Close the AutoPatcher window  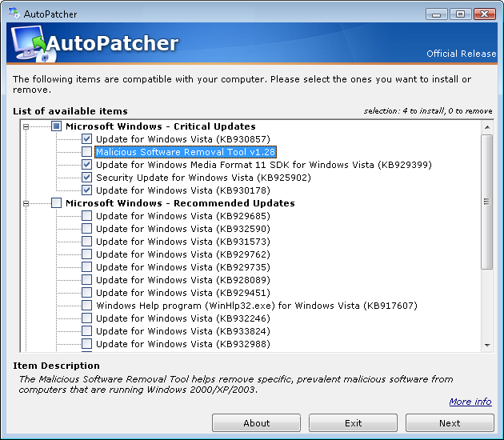coord(484,14)
